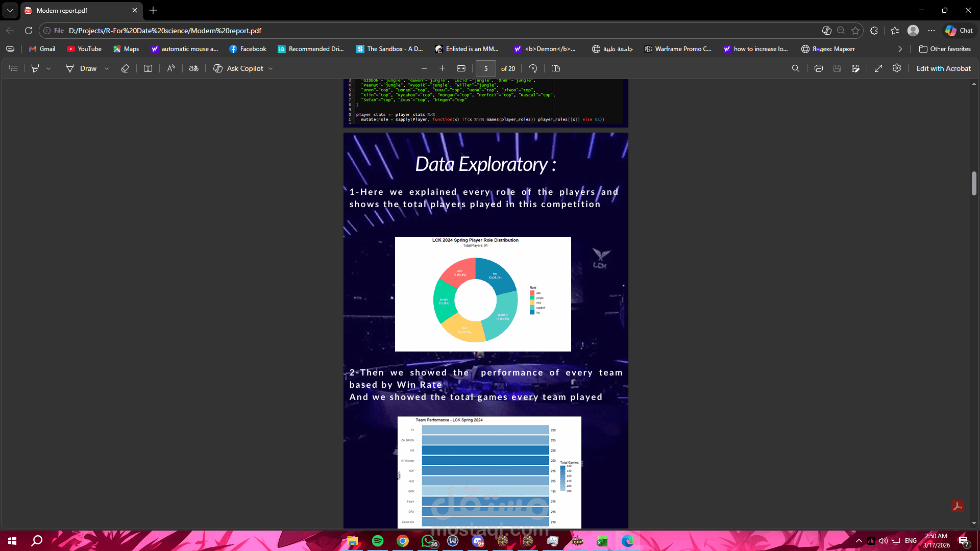Expand the Ask Copilot dropdown arrow
Screen dimensions: 980x551
click(271, 68)
